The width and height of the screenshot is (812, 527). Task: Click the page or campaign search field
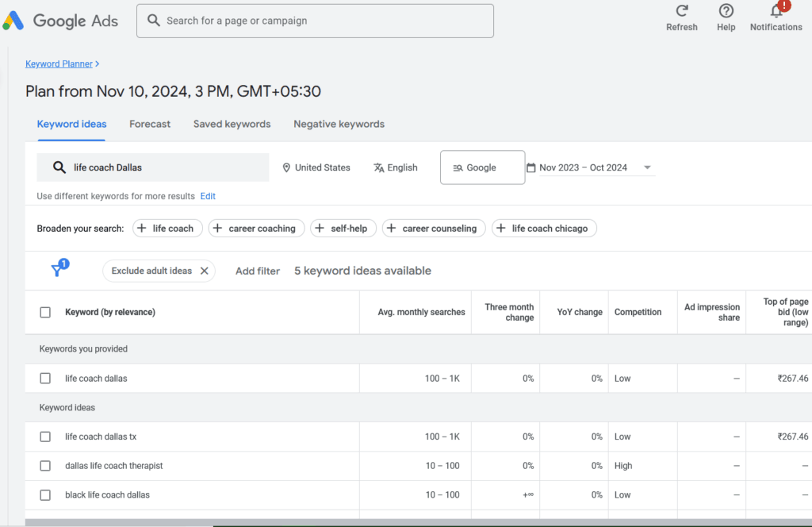tap(315, 20)
